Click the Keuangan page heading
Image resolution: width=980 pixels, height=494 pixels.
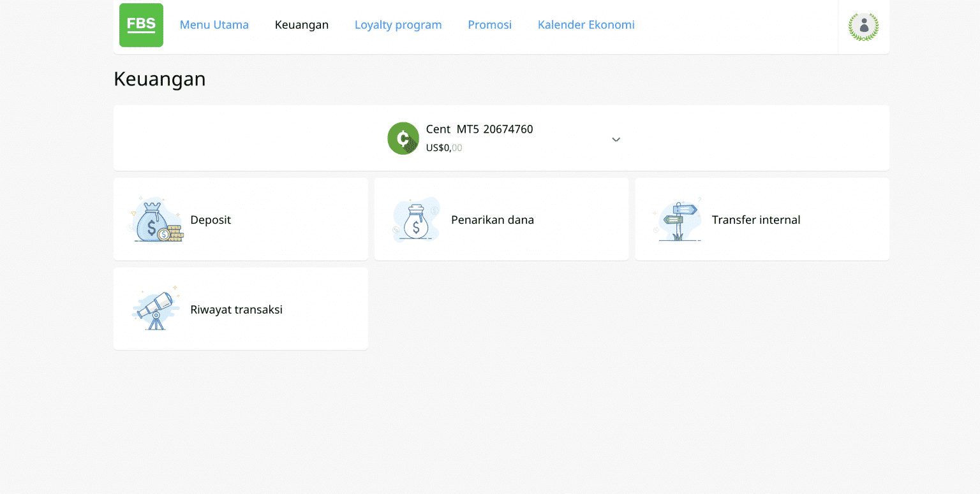coord(160,79)
